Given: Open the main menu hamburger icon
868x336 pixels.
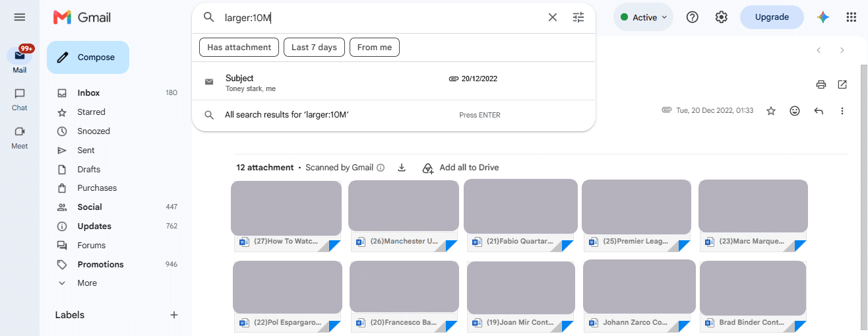Looking at the screenshot, I should 20,18.
